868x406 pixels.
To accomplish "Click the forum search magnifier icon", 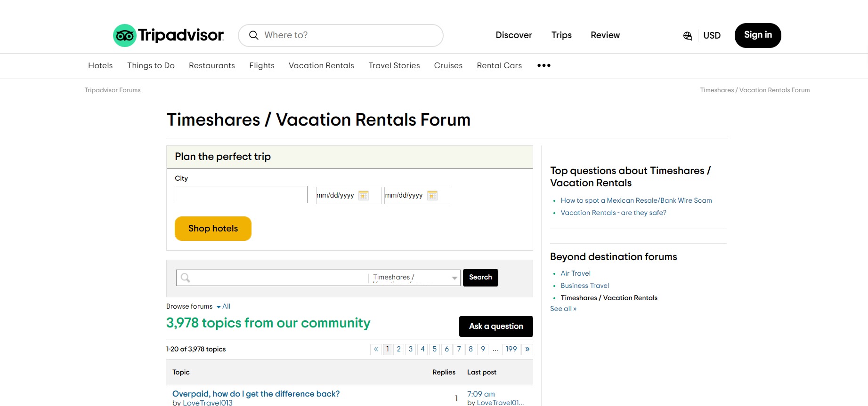I will click(x=186, y=278).
